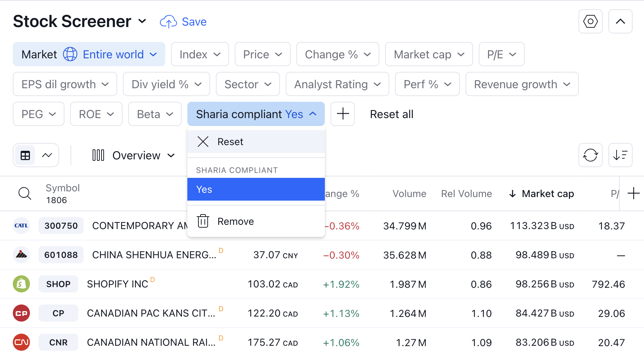Image resolution: width=644 pixels, height=355 pixels.
Task: Add a column with the plus icon
Action: click(x=633, y=194)
